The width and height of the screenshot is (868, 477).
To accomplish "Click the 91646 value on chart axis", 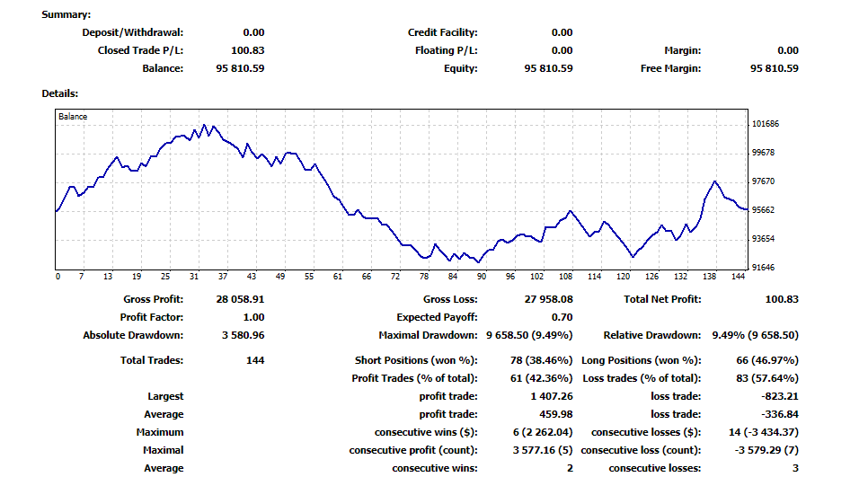I will point(763,268).
